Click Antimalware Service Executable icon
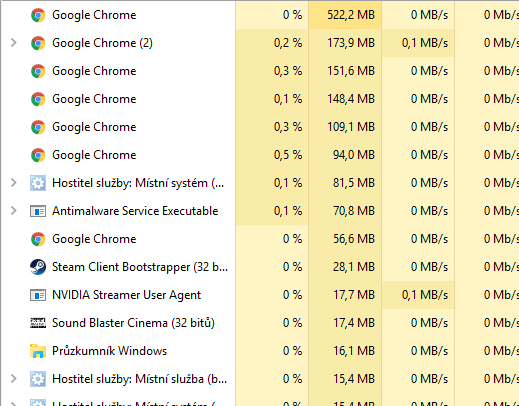 (x=38, y=211)
